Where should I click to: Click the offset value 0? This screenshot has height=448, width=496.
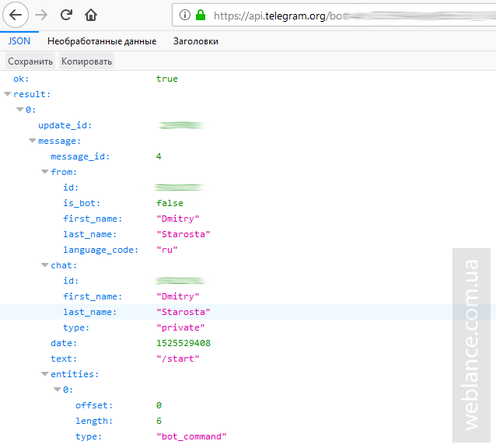click(159, 405)
